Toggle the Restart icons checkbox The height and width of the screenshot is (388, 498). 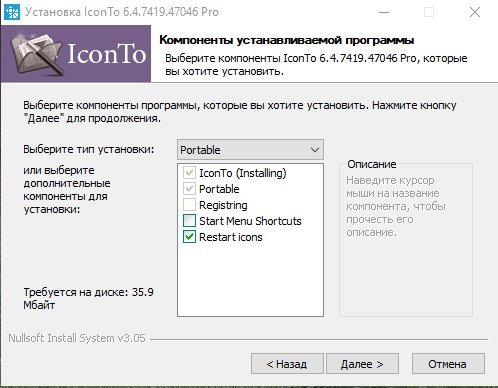189,237
